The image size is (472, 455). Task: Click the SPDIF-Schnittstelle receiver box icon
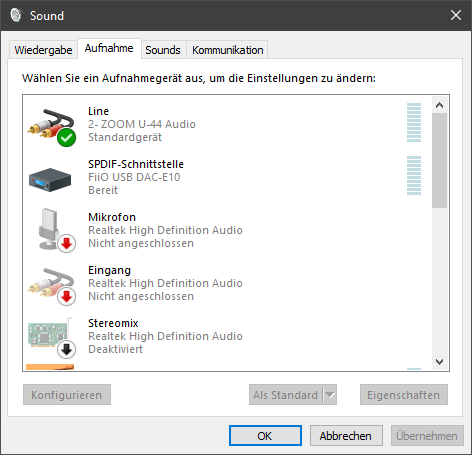50,180
